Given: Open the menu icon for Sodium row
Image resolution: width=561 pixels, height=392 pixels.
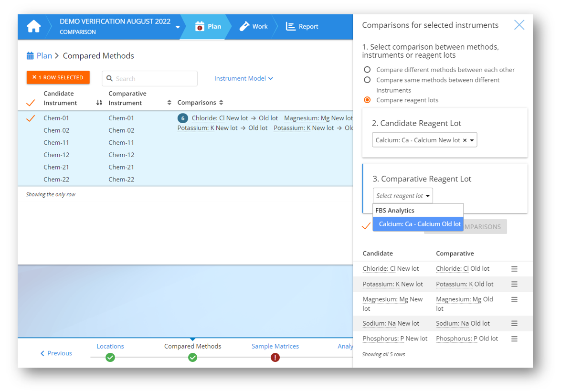Looking at the screenshot, I should click(x=514, y=323).
